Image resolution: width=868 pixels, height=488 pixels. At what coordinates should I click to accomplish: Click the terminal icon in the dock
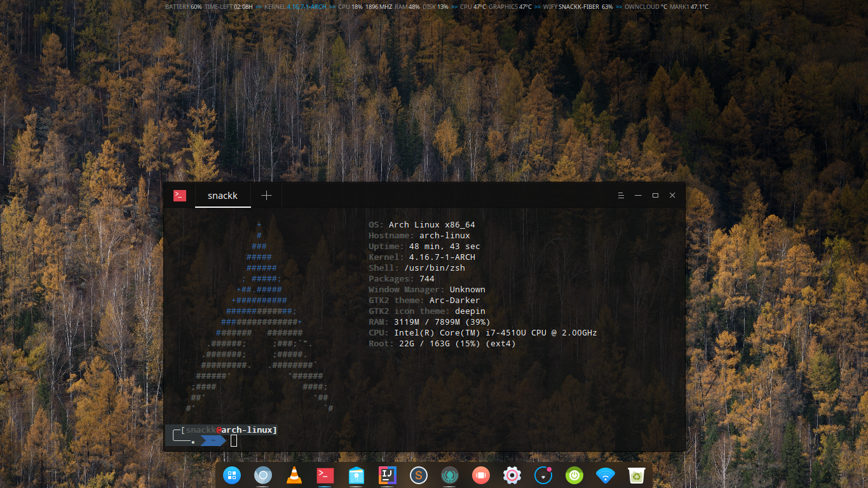(x=325, y=475)
